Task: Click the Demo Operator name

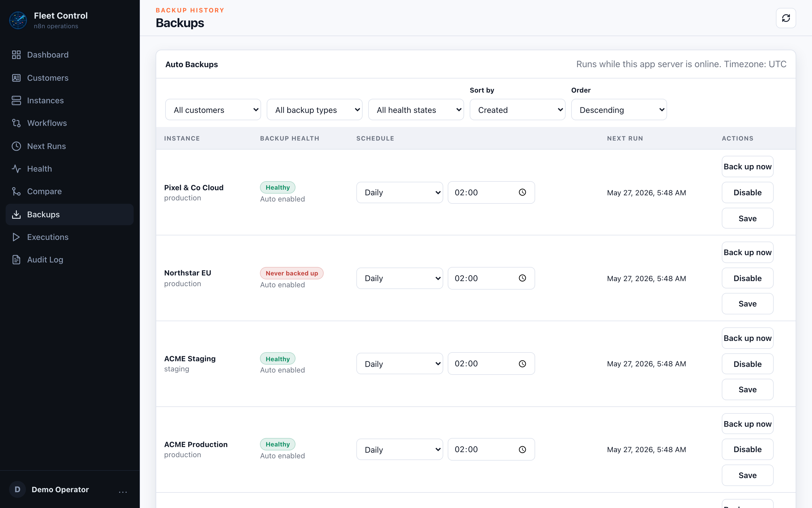Action: [x=60, y=490]
